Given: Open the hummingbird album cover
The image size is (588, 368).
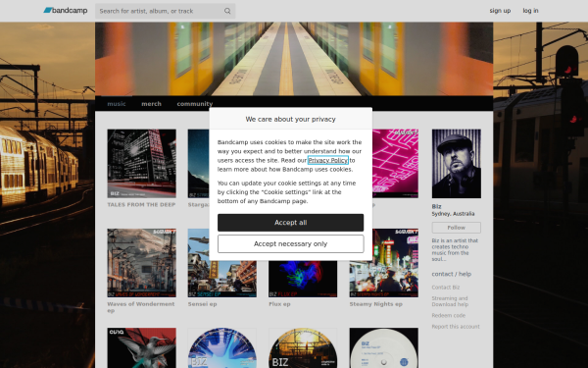Looking at the screenshot, I should point(141,348).
